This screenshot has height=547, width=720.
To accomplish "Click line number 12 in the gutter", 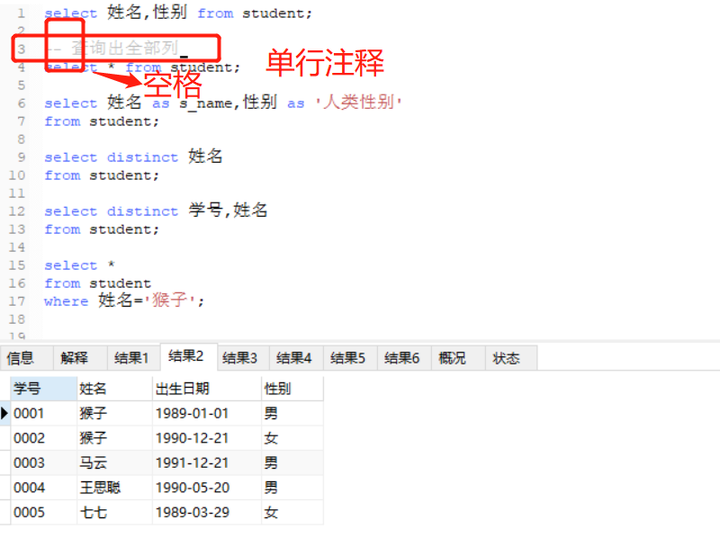I will coord(17,211).
